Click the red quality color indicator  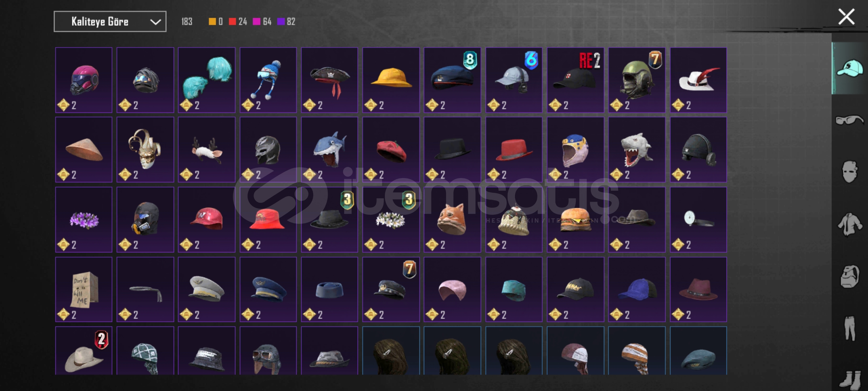232,22
